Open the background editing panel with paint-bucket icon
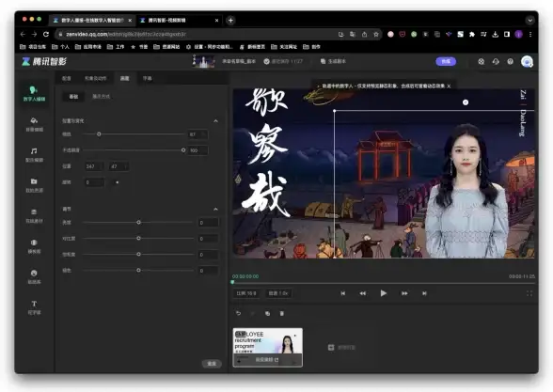Viewport: 553px width, 392px height. 34,124
